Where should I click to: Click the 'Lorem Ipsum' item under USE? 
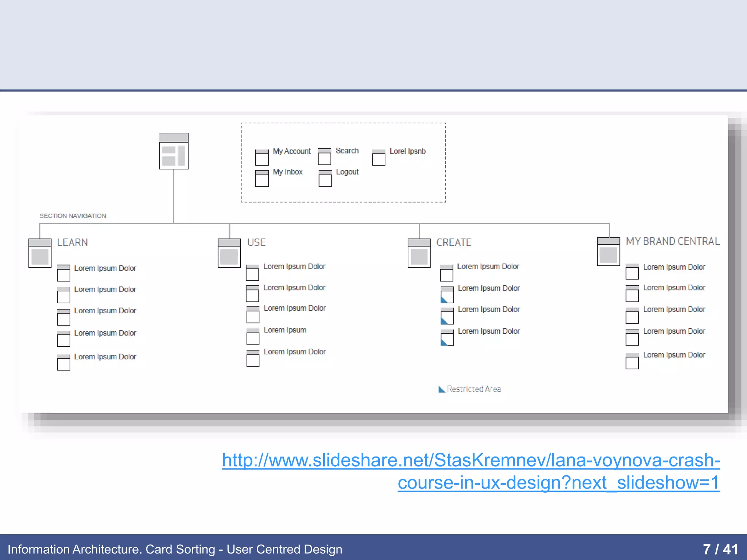(285, 330)
